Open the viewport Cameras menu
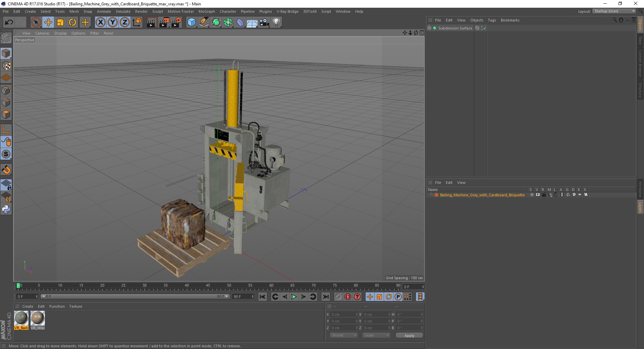Screen dimensions: 644x349 [x=42, y=33]
